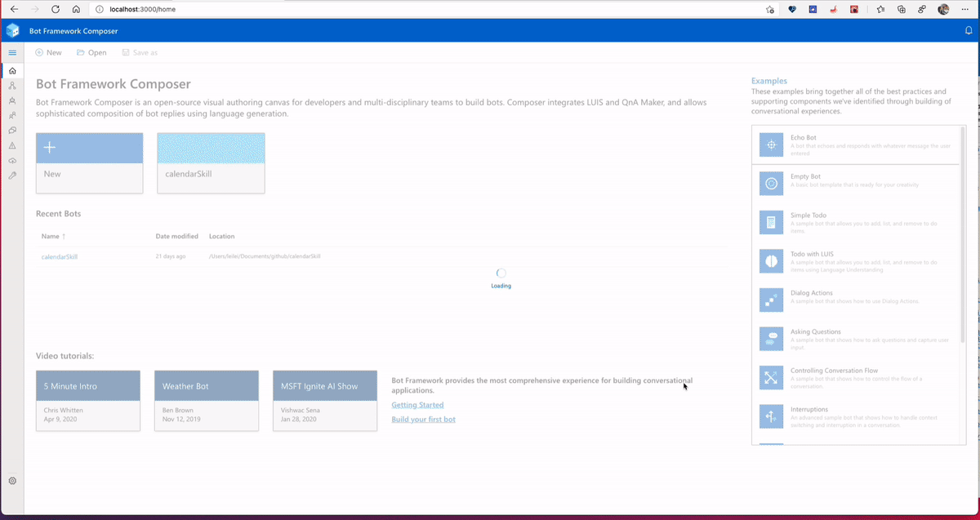Image resolution: width=980 pixels, height=520 pixels.
Task: Open browser Settings and more menu
Action: (964, 9)
